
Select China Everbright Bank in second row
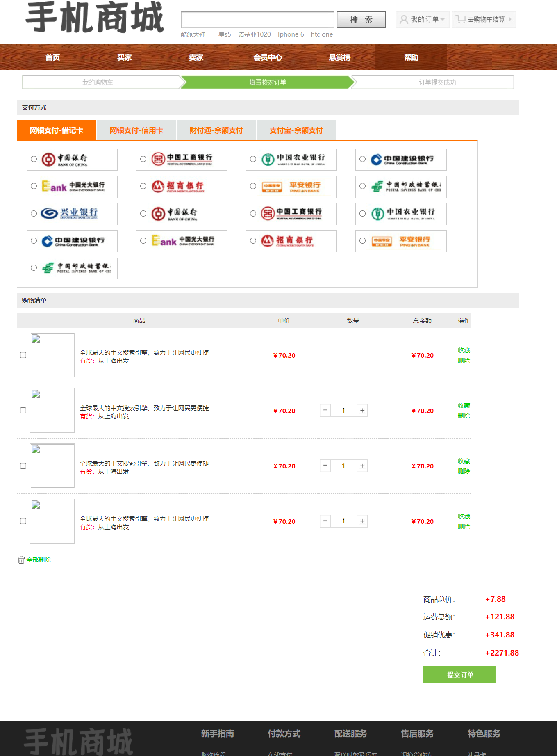click(34, 186)
